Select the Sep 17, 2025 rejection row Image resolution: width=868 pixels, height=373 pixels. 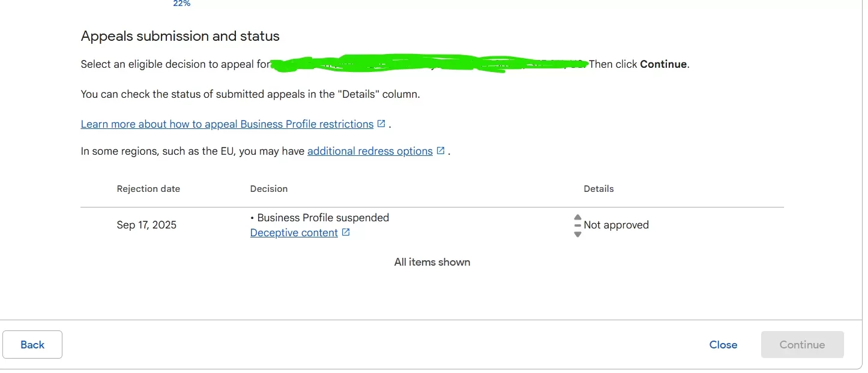pos(146,225)
